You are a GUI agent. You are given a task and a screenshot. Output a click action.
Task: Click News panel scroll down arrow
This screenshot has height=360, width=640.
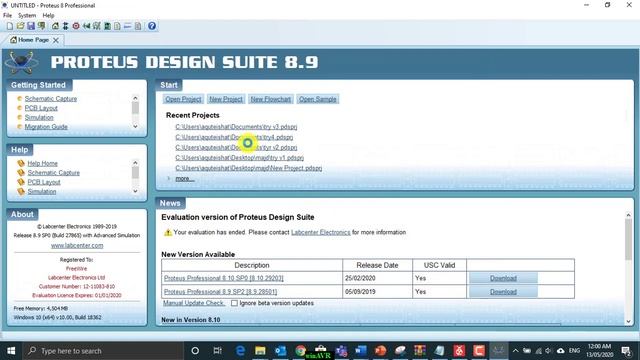(x=629, y=321)
